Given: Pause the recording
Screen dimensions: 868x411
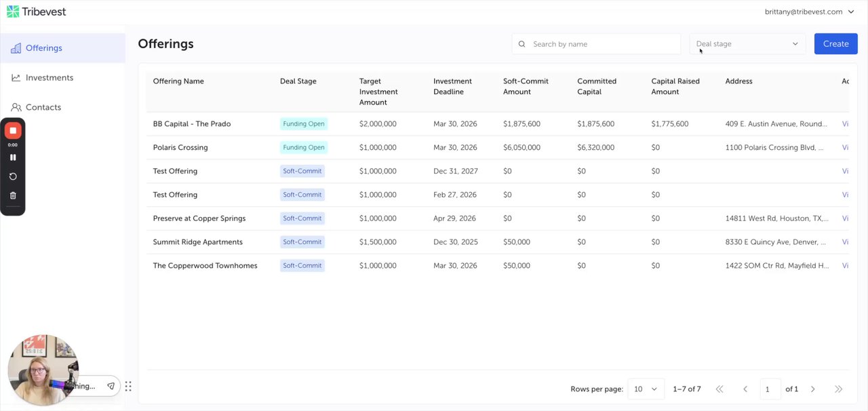Looking at the screenshot, I should [13, 157].
